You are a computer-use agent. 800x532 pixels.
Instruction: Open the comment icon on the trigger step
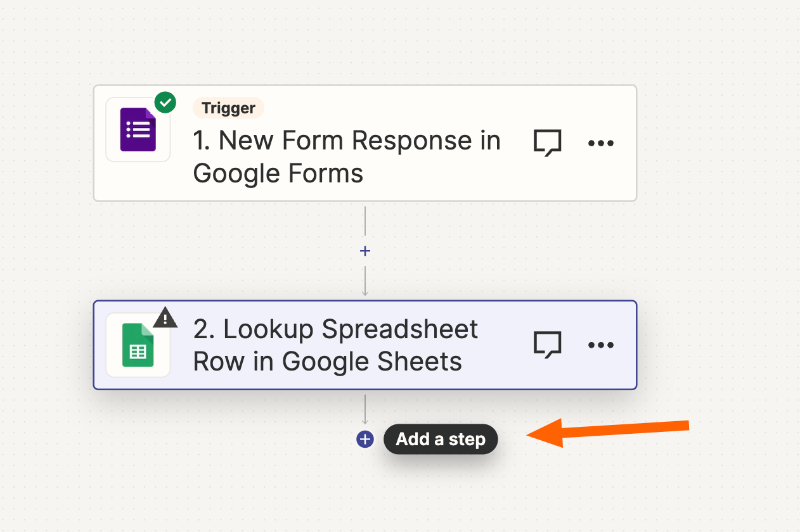[x=547, y=143]
